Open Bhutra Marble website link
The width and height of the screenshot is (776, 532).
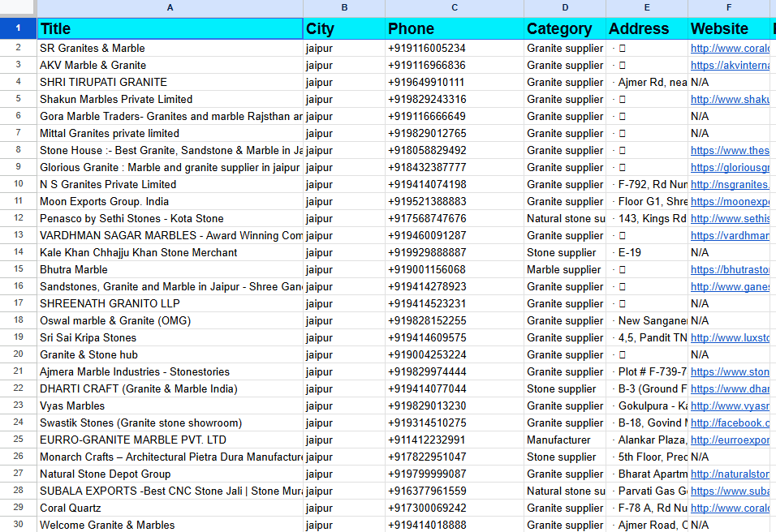(730, 270)
